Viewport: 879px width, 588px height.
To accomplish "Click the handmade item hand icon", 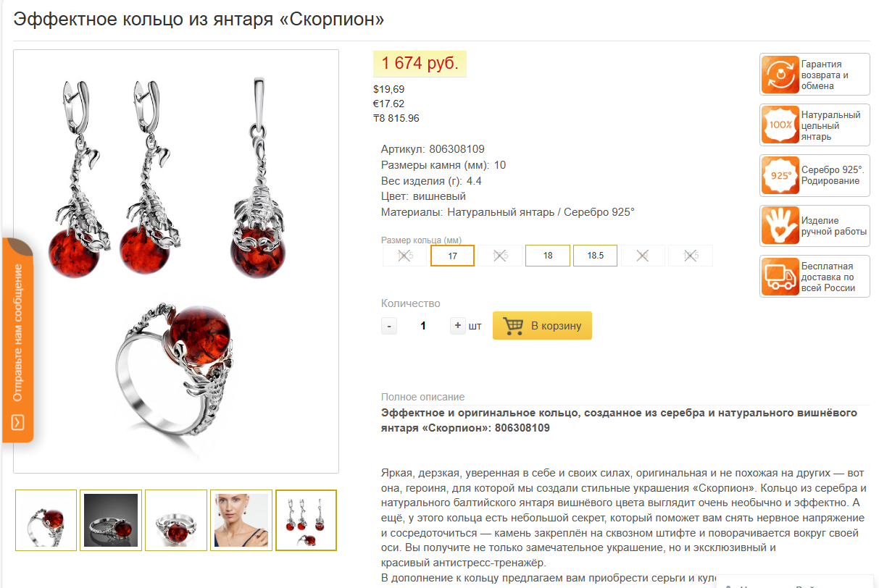I will pyautogui.click(x=780, y=226).
